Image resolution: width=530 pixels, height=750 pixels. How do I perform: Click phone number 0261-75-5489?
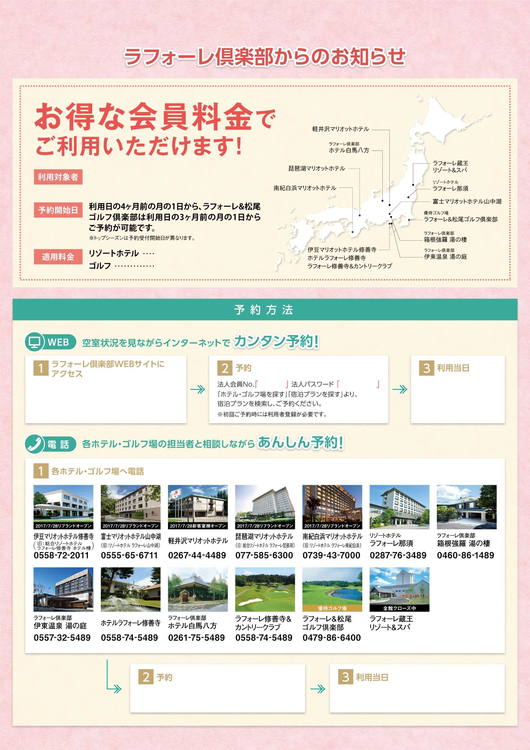[196, 638]
